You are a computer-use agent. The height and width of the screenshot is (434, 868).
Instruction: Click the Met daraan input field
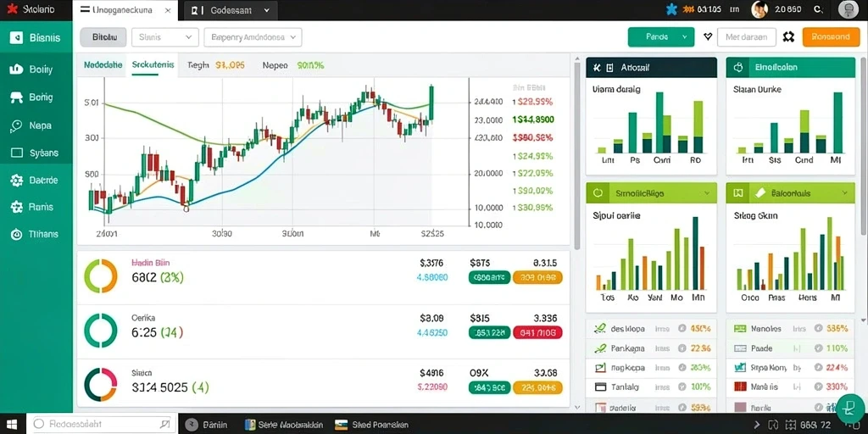pos(746,37)
